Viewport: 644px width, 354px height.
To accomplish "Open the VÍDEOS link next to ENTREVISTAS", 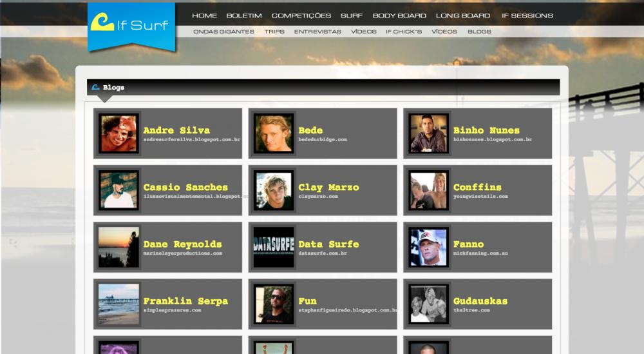I will click(x=364, y=32).
